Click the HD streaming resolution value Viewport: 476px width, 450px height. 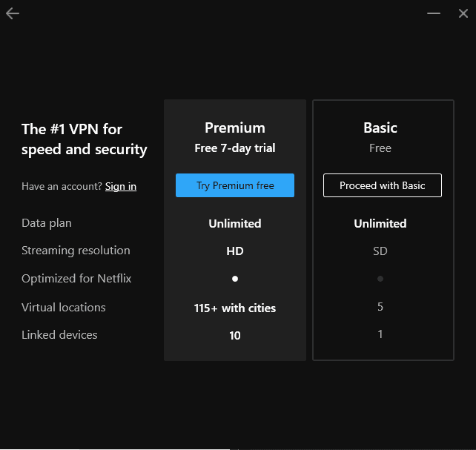click(235, 251)
